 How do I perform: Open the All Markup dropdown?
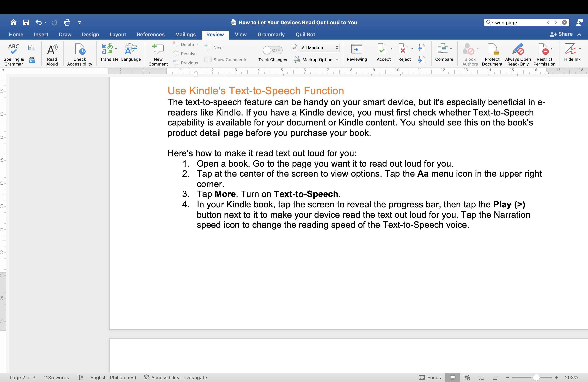(319, 47)
